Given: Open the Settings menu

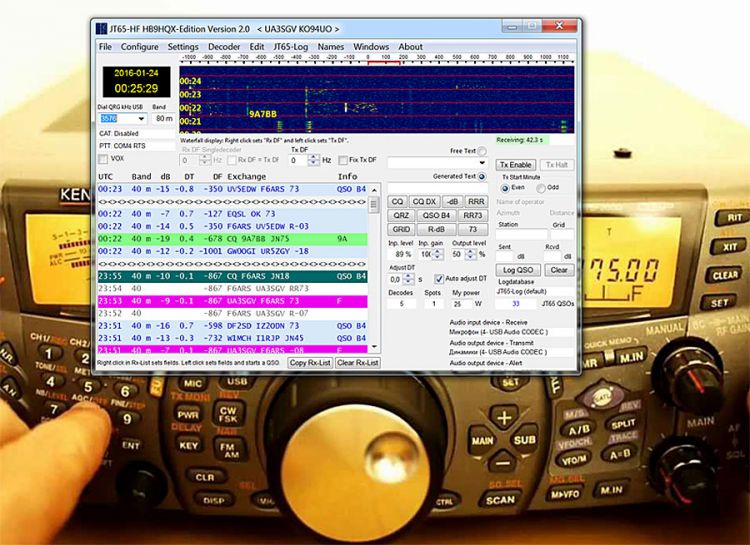Looking at the screenshot, I should coord(183,46).
